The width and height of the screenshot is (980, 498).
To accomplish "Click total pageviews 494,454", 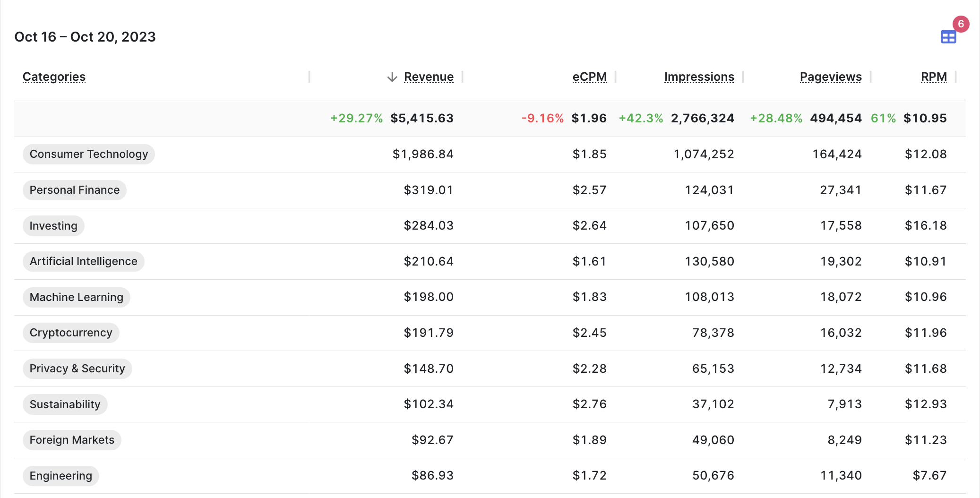I will 836,118.
